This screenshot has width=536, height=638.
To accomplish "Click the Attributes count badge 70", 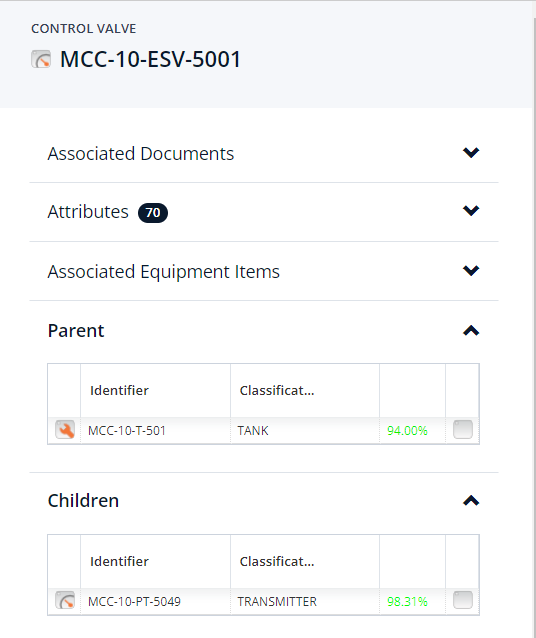I will click(x=153, y=213).
